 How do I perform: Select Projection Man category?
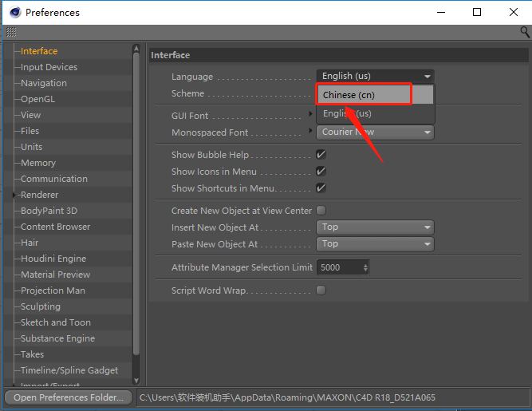[53, 290]
